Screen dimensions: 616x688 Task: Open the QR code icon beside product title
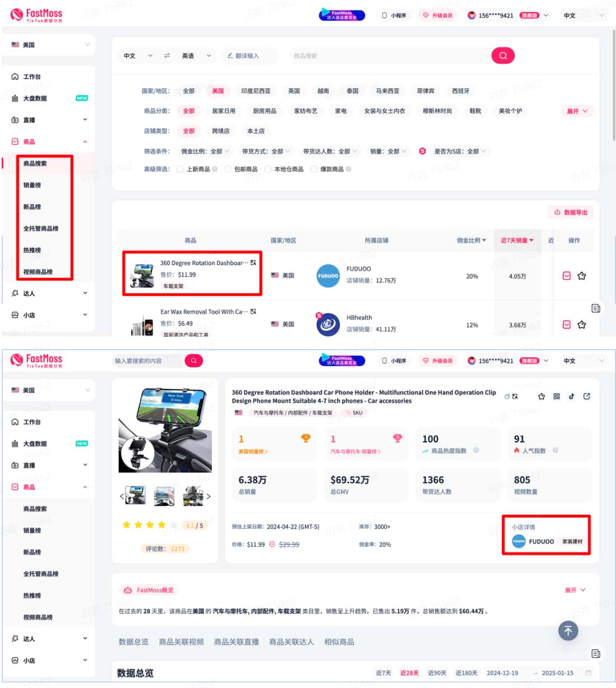click(x=557, y=397)
